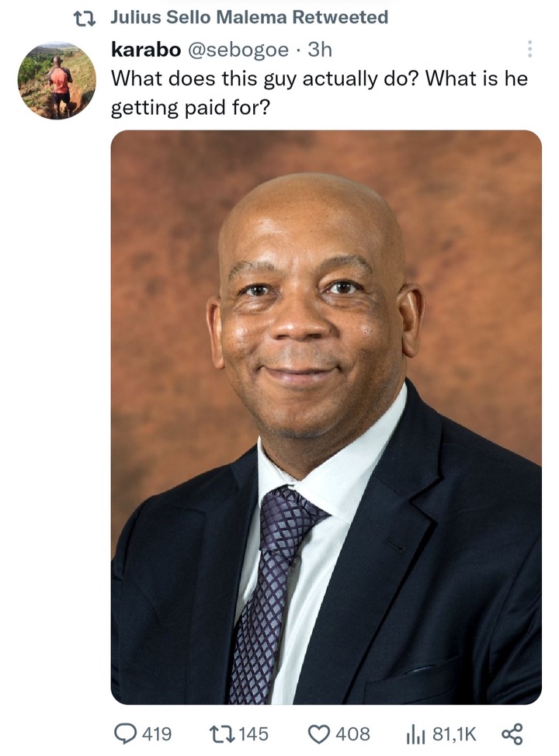Click the 145 retweets count
559x756 pixels.
[x=254, y=734]
